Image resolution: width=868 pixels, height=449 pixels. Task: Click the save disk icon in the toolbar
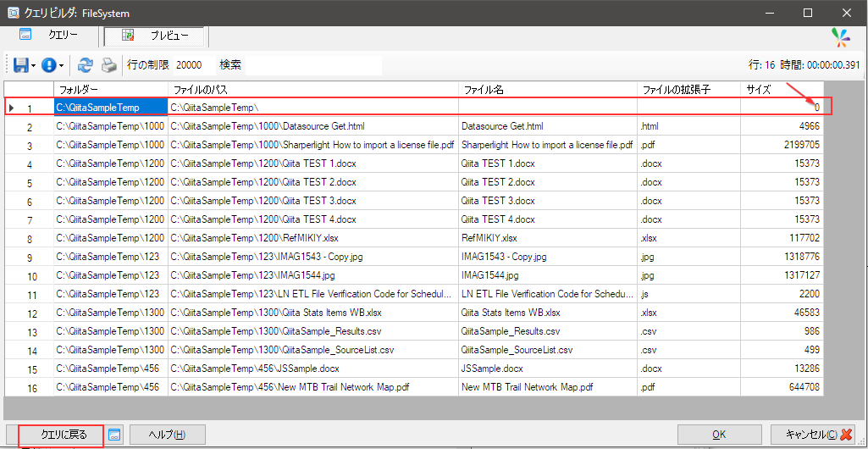tap(21, 65)
